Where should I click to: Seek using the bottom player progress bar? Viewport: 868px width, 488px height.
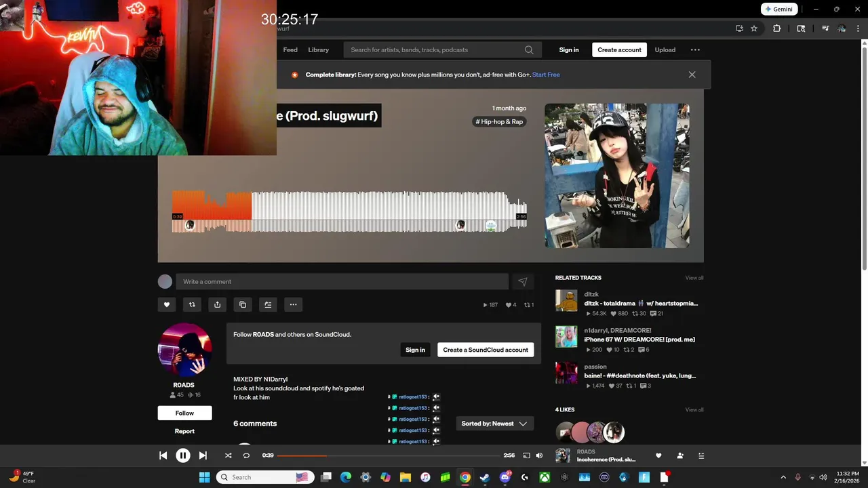[x=389, y=455]
